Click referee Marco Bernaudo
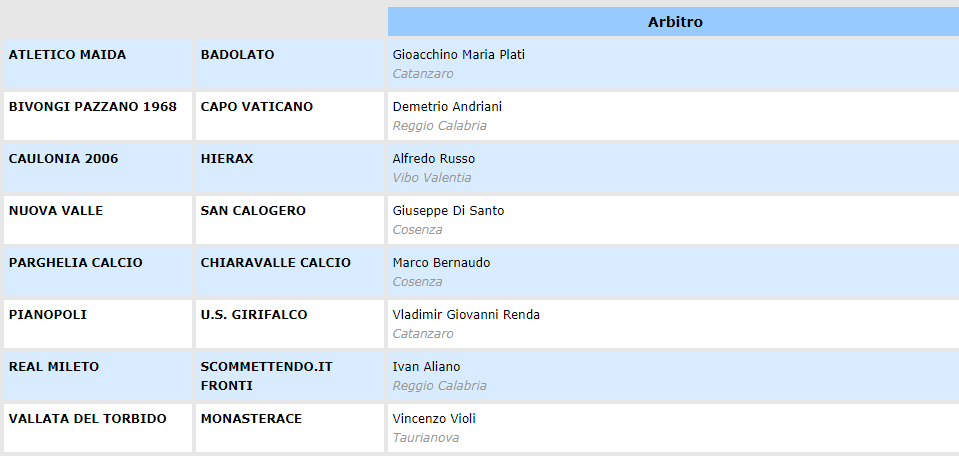Screen dimensions: 959x456 pos(441,263)
